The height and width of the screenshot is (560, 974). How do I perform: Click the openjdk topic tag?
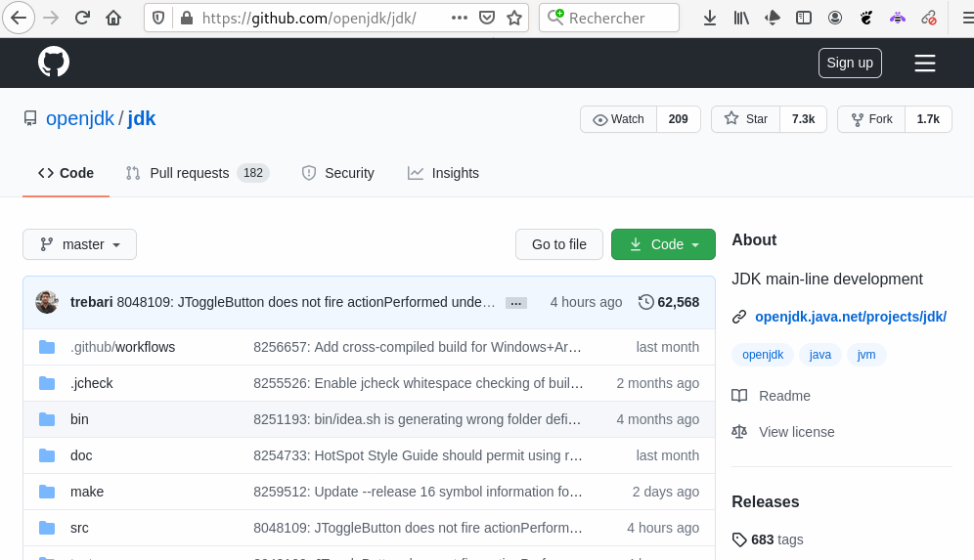pos(763,355)
